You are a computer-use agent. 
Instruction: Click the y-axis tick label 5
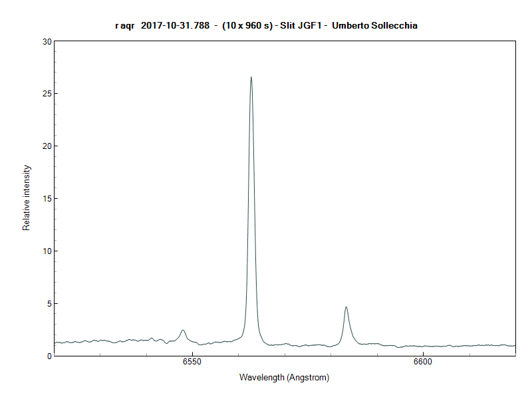point(49,304)
